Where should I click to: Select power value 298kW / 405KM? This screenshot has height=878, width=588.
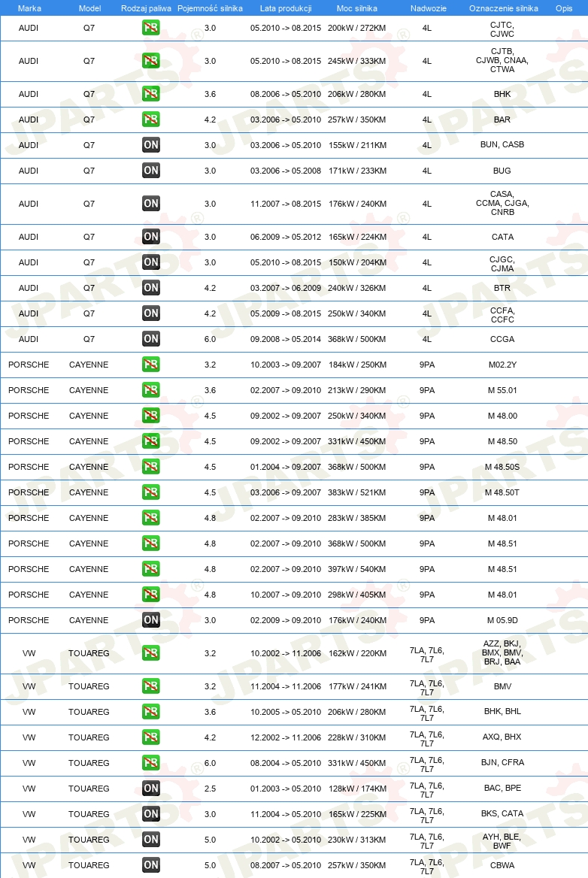[x=356, y=595]
